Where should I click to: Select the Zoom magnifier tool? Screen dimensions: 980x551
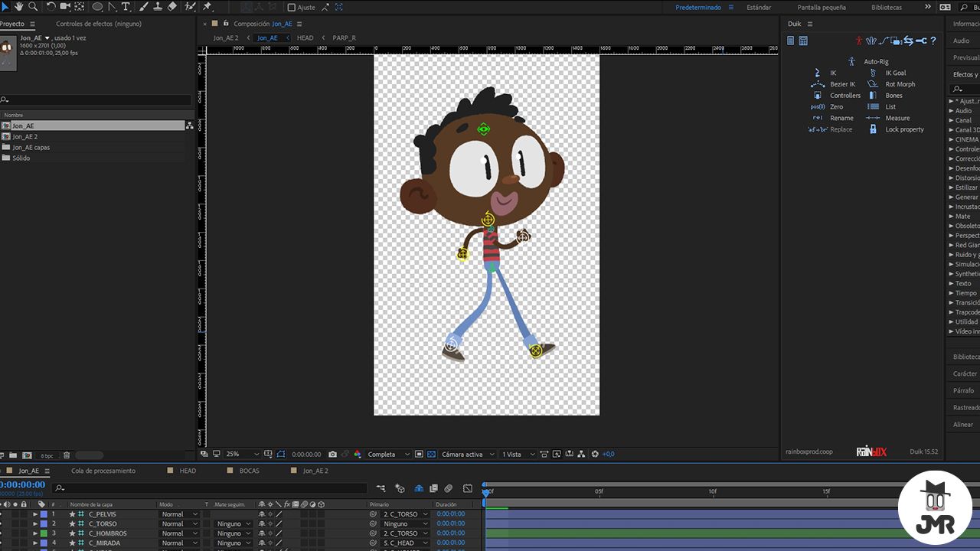(x=33, y=6)
